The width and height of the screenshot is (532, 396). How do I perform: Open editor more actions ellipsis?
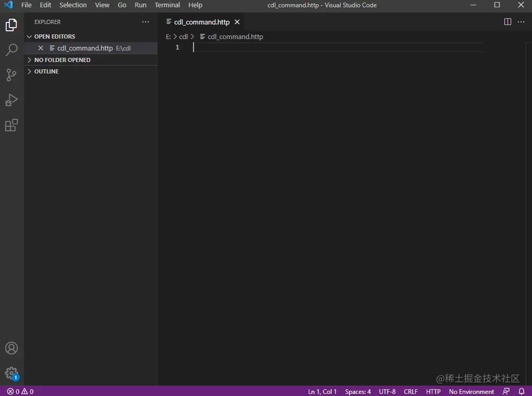pos(521,22)
